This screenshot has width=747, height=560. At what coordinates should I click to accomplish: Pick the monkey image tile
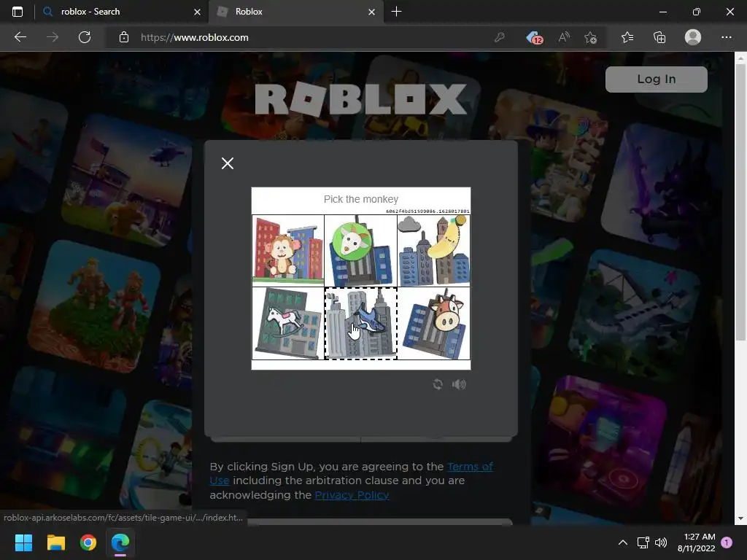click(287, 251)
